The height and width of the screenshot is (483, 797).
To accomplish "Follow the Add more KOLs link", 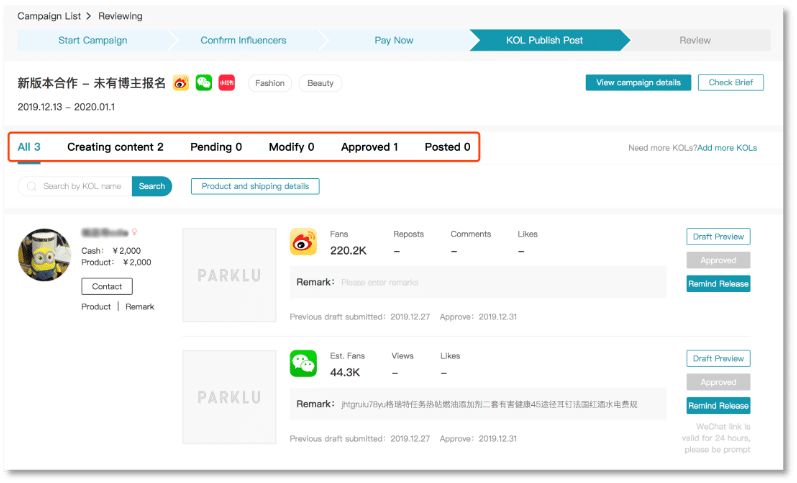I will 727,148.
